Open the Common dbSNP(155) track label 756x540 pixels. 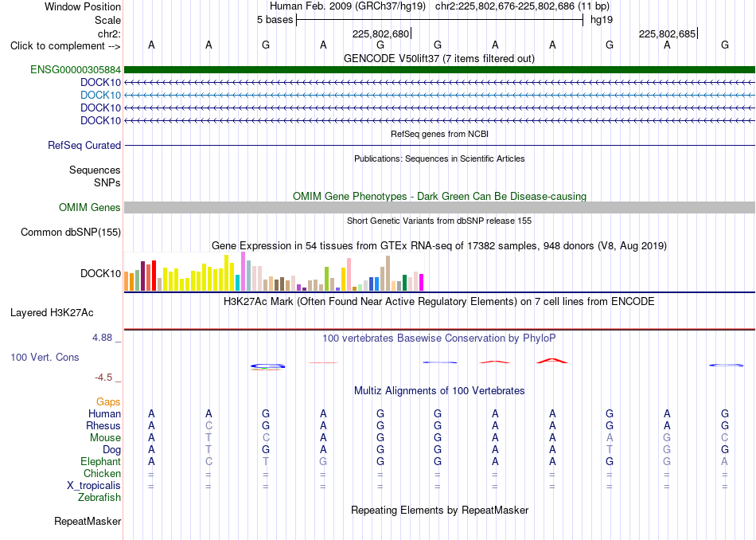[x=71, y=232]
